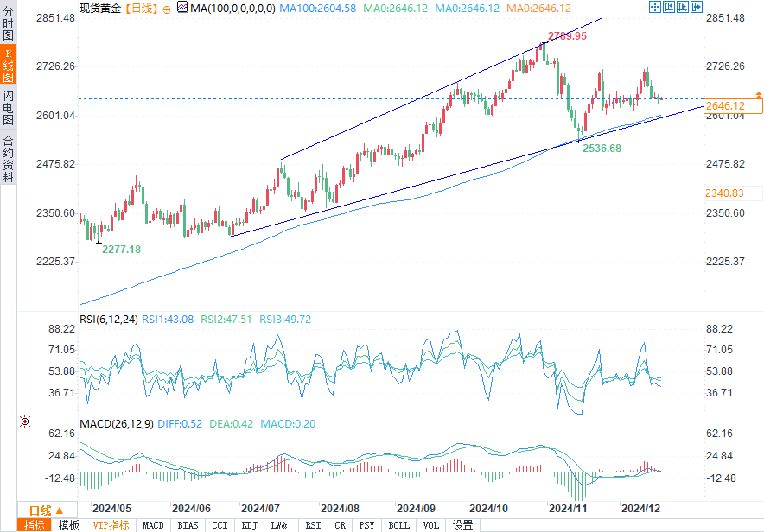
Task: Switch indicator to CCI
Action: [x=220, y=525]
